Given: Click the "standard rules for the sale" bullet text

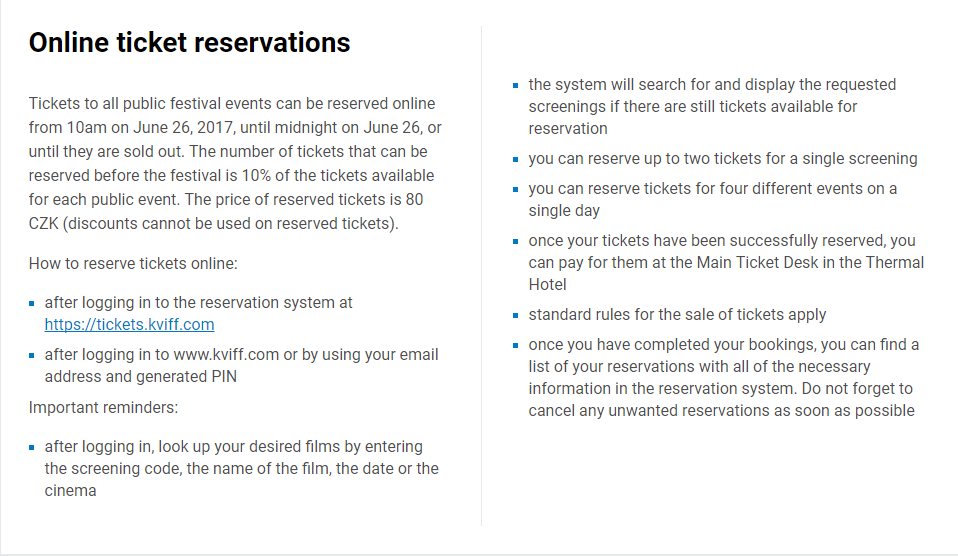Looking at the screenshot, I should pyautogui.click(x=677, y=314).
